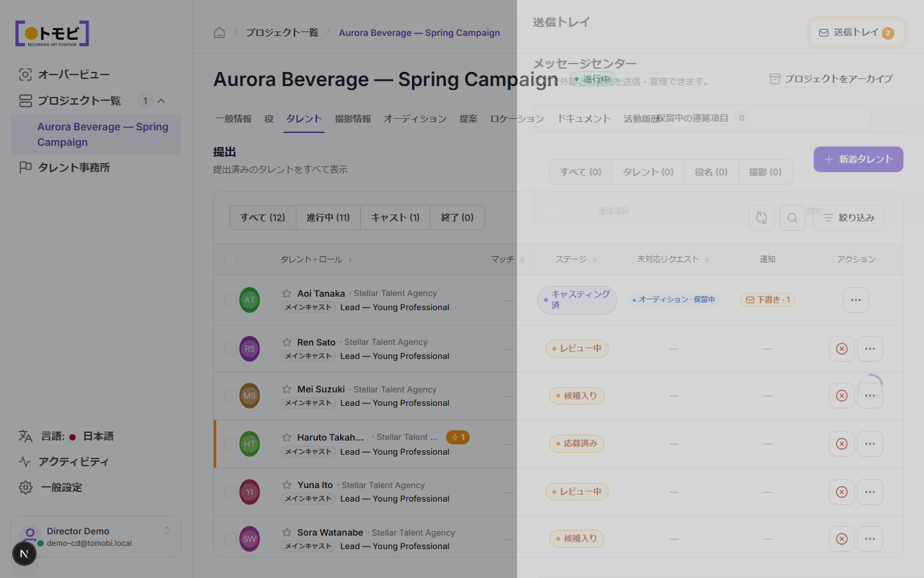Go to home via breadcrumb house icon
The height and width of the screenshot is (578, 924).
point(219,33)
